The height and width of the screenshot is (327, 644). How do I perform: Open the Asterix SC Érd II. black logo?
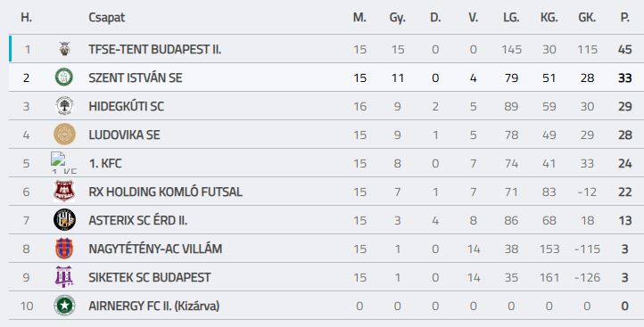(64, 219)
